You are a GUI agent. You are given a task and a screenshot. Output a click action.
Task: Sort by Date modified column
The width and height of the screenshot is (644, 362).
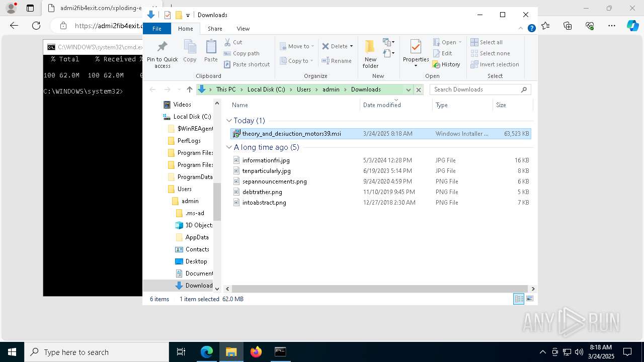click(396, 105)
